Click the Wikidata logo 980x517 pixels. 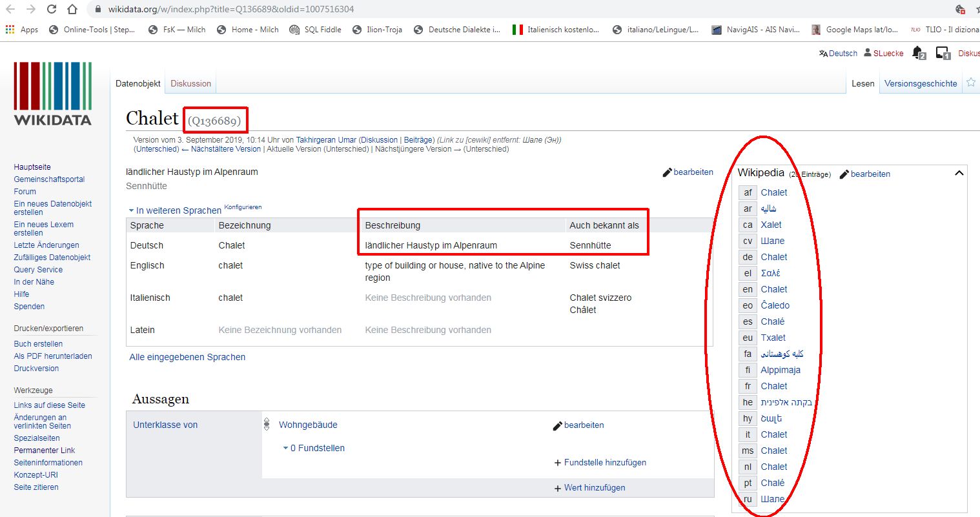pos(53,94)
